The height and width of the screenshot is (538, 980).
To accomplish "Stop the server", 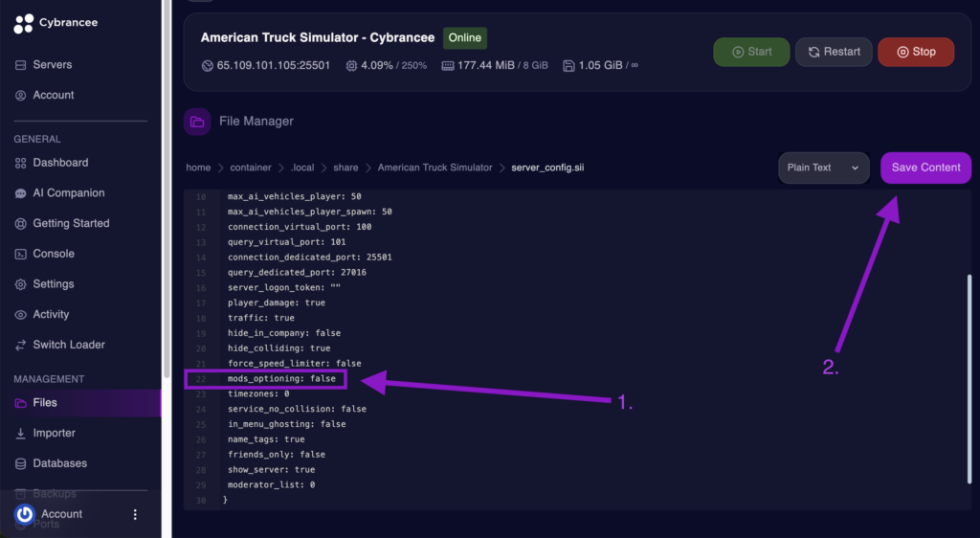I will pyautogui.click(x=916, y=52).
